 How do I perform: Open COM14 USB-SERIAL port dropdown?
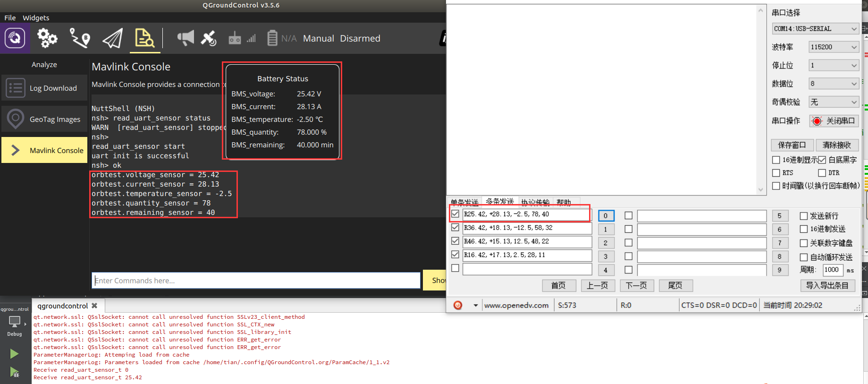coord(815,28)
